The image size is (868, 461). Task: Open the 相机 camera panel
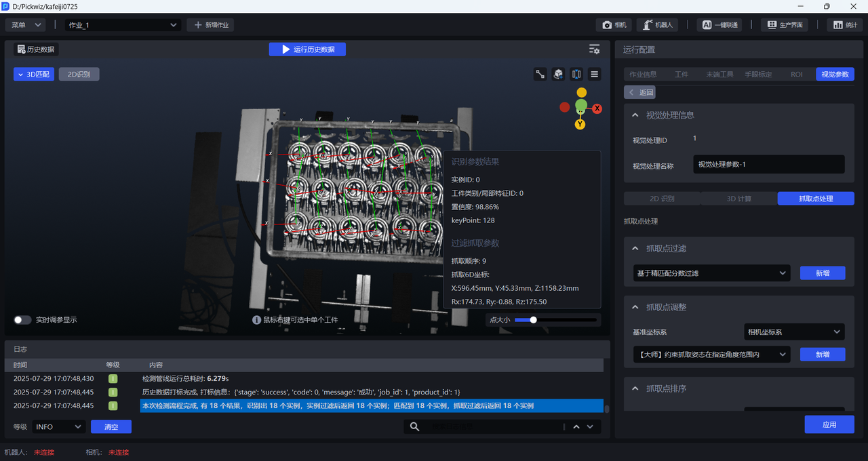tap(614, 25)
